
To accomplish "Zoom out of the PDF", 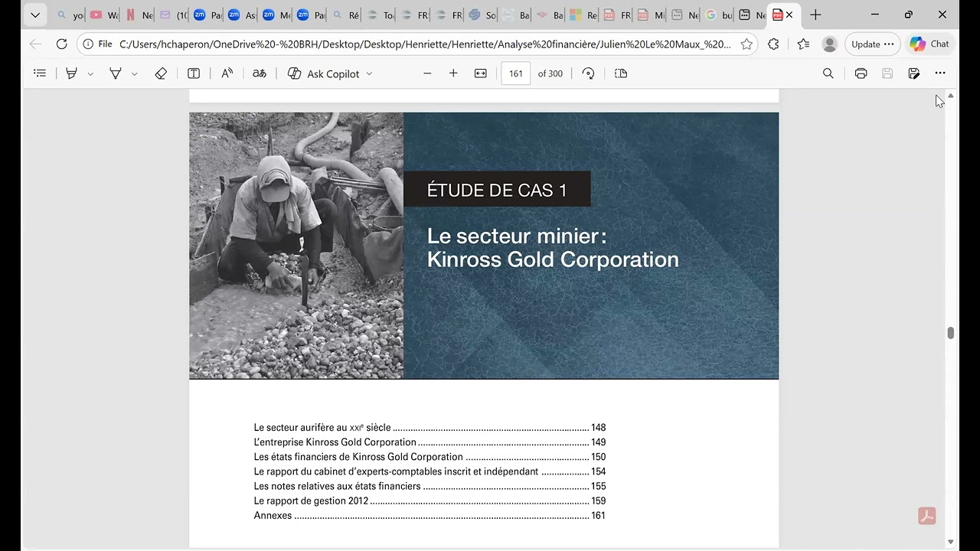I will pos(427,73).
